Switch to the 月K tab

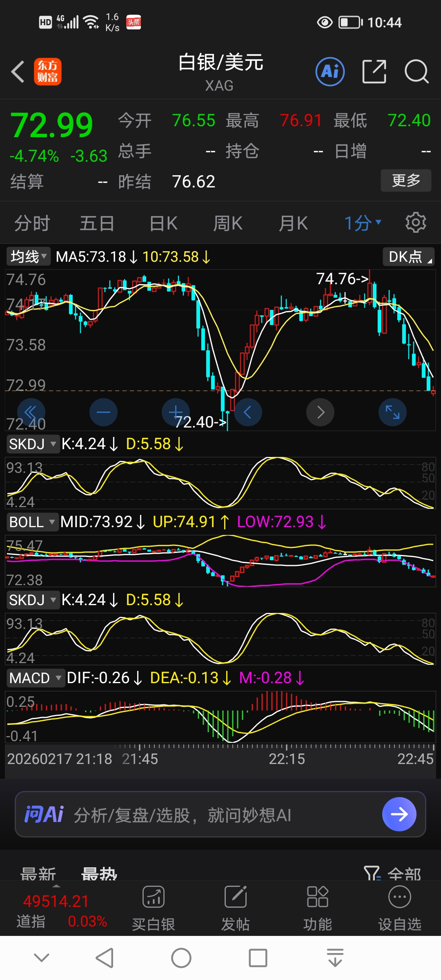(x=293, y=223)
